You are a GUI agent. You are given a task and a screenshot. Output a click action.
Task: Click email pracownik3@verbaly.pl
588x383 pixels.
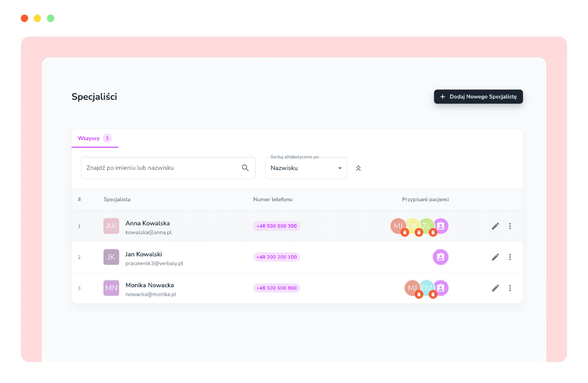154,263
